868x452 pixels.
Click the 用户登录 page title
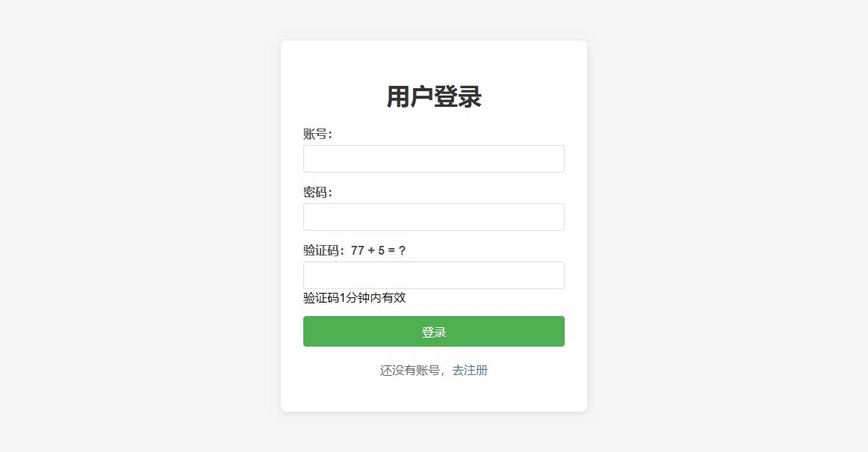[434, 96]
